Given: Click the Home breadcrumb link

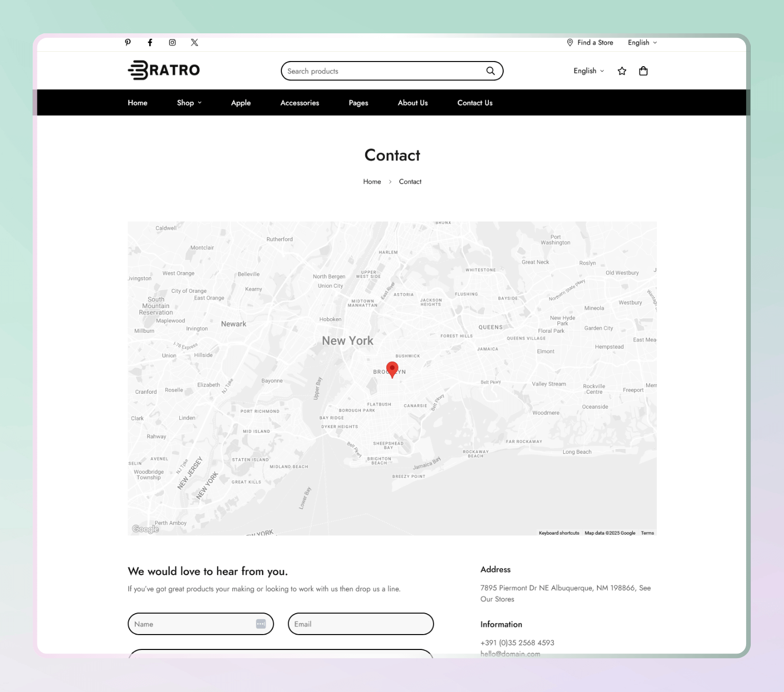Looking at the screenshot, I should pyautogui.click(x=372, y=181).
